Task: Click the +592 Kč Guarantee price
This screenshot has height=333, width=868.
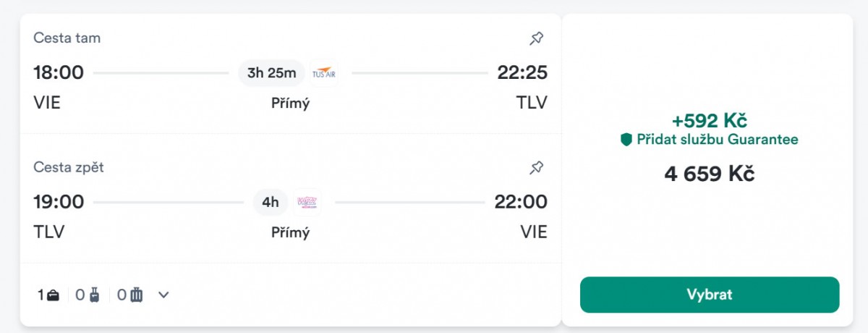Action: point(710,120)
